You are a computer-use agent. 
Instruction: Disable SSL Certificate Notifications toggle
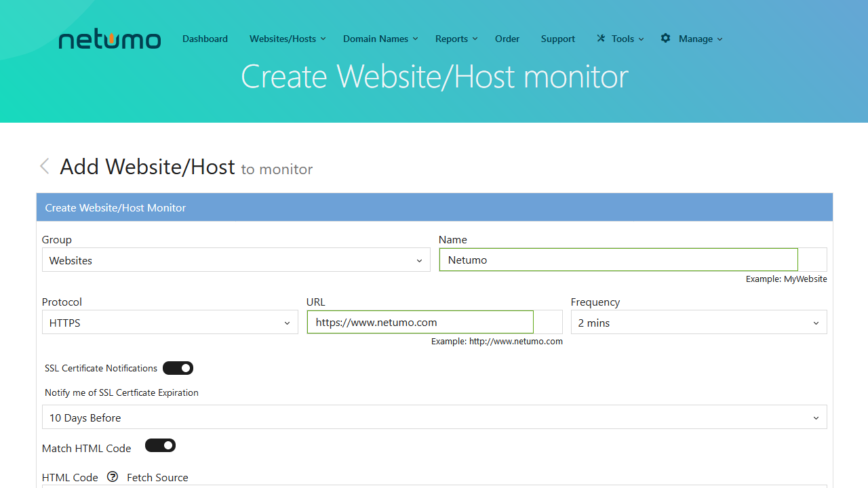pyautogui.click(x=178, y=368)
